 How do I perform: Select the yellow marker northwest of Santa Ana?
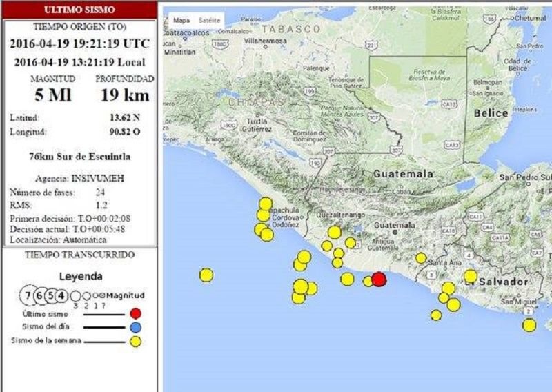[x=420, y=258]
